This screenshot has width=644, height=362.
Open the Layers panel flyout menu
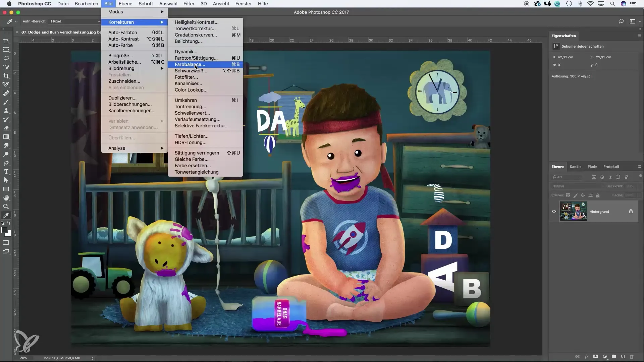pos(639,167)
